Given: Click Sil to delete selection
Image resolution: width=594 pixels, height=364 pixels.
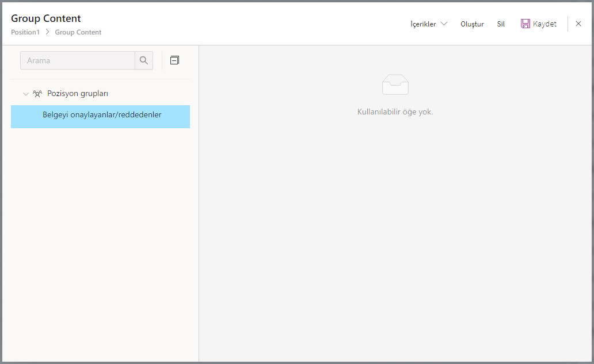Looking at the screenshot, I should [x=501, y=24].
